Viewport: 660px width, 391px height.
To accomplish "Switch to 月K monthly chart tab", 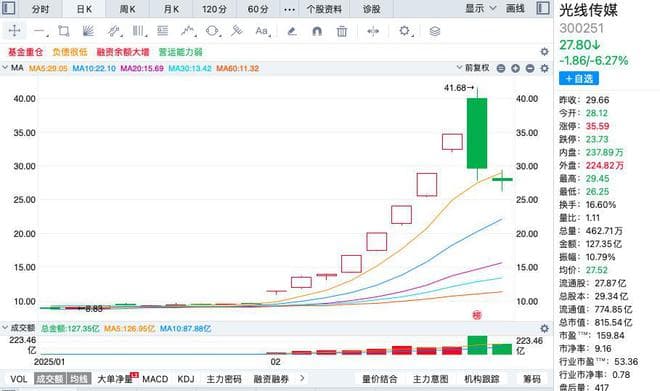I will (171, 9).
